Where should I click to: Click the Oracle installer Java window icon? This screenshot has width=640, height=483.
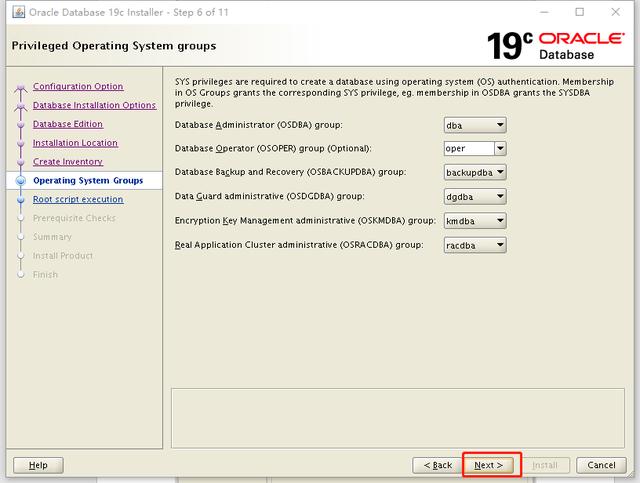18,12
